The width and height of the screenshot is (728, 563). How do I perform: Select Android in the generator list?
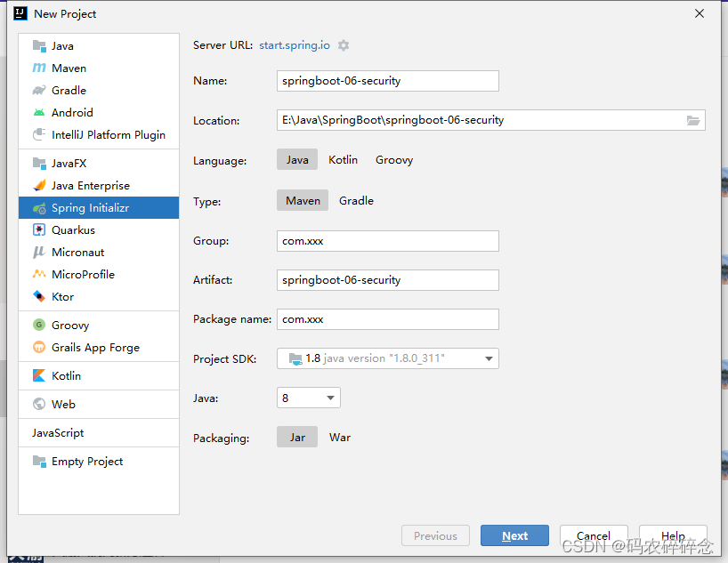point(99,113)
